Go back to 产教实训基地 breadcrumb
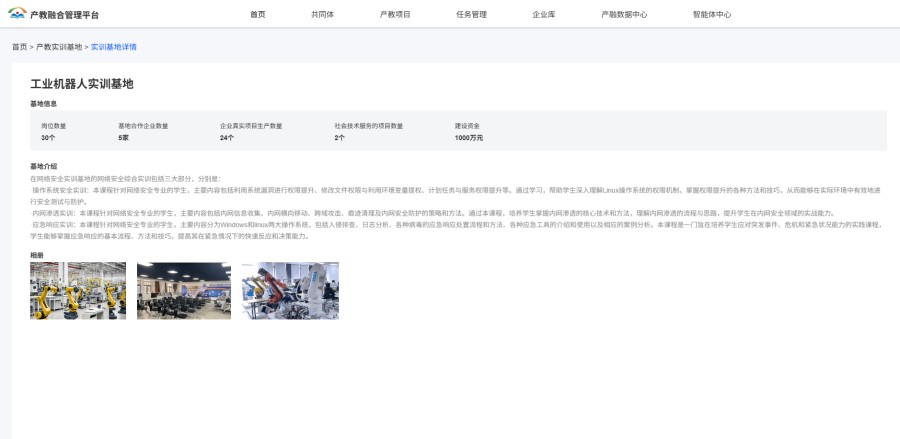 pos(59,47)
